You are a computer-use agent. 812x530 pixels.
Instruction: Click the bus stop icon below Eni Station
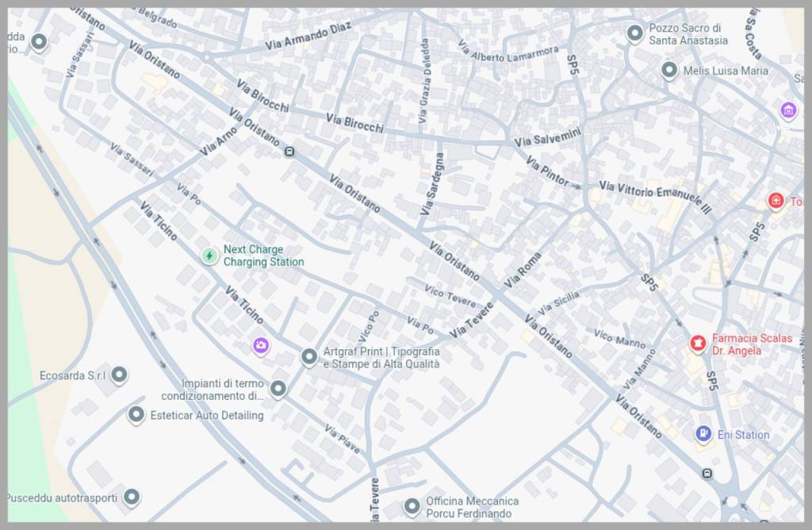707,474
